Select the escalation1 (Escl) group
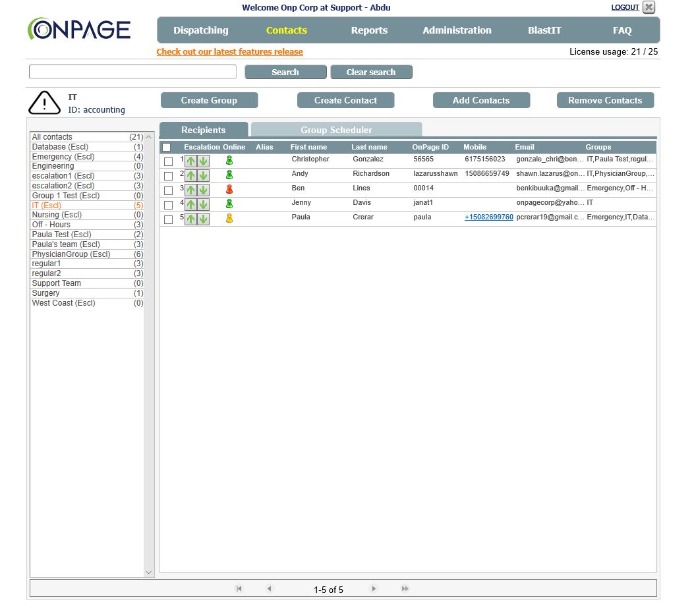The image size is (694, 616). [x=87, y=176]
